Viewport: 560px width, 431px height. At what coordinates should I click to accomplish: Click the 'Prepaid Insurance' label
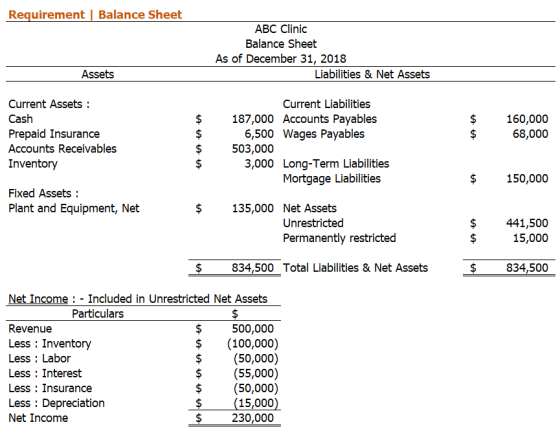(54, 134)
